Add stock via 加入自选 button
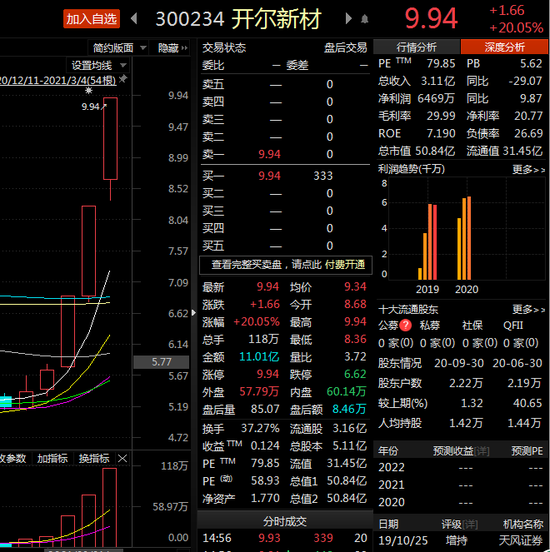This screenshot has height=552, width=550. tap(92, 19)
